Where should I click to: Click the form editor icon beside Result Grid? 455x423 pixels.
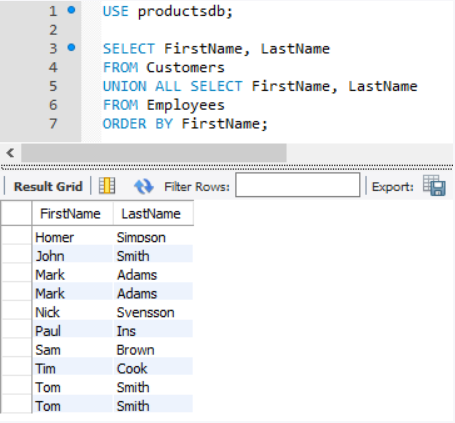tap(107, 186)
